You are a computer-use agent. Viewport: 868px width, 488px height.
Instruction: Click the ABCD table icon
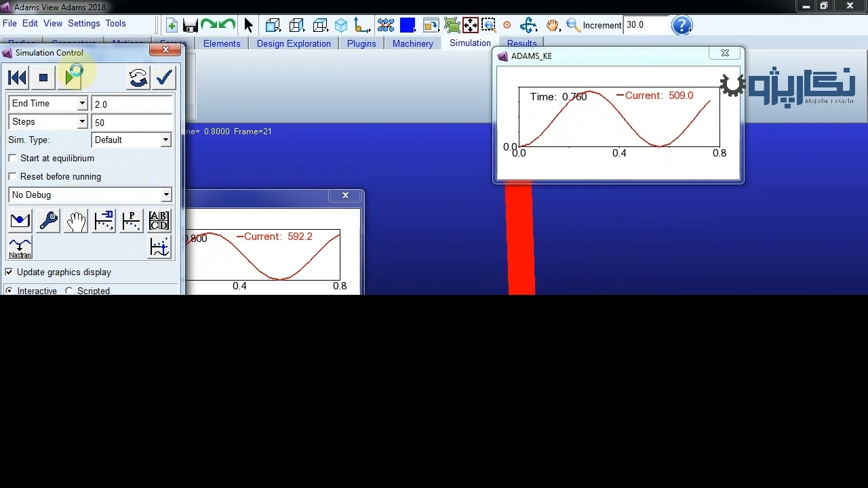pos(159,221)
